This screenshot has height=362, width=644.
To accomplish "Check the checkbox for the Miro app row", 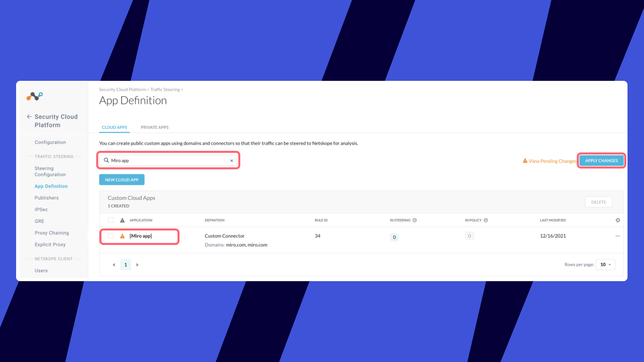I will [x=111, y=236].
